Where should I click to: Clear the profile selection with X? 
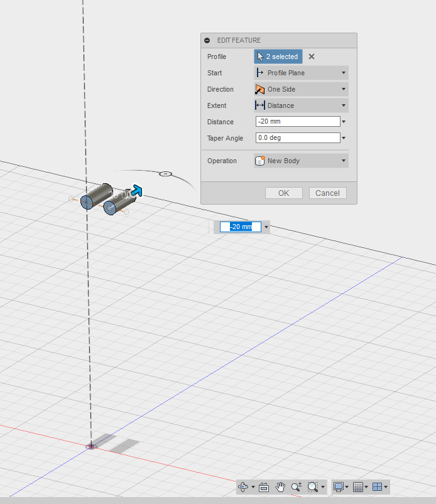click(312, 56)
